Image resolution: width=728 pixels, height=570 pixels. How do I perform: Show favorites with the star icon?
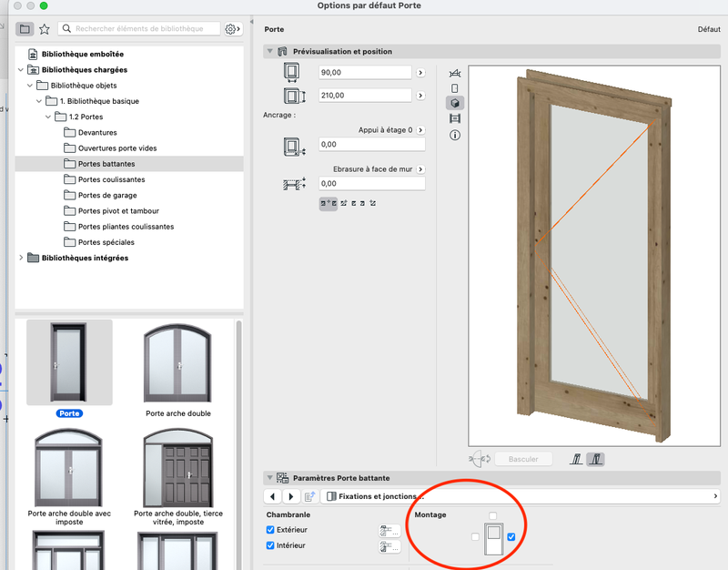pos(45,29)
